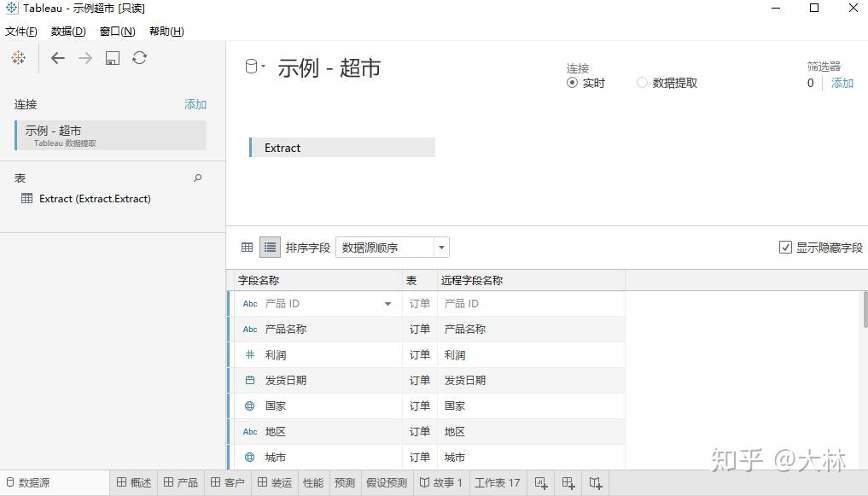Click number type icon for 利润

tap(250, 355)
